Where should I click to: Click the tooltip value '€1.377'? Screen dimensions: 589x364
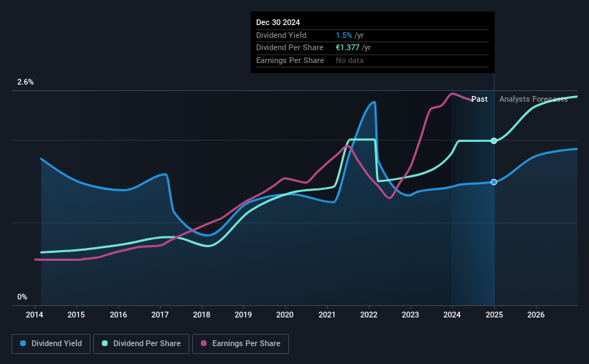(347, 48)
